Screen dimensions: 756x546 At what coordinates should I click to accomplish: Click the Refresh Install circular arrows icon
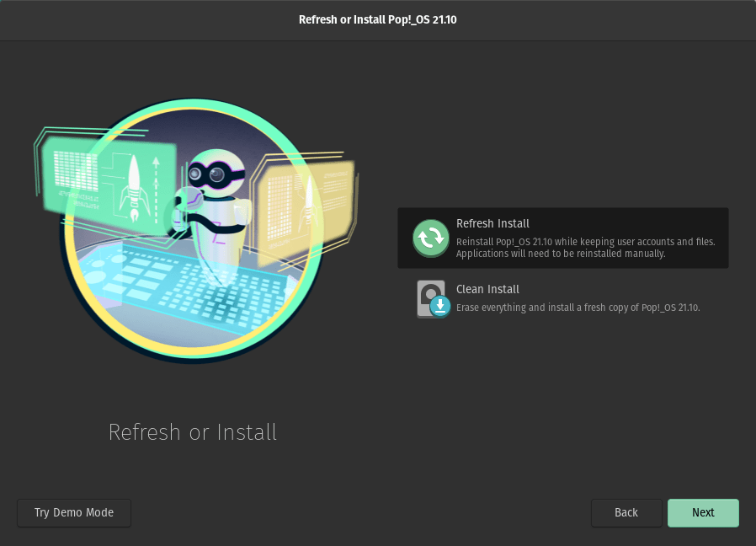coord(431,238)
